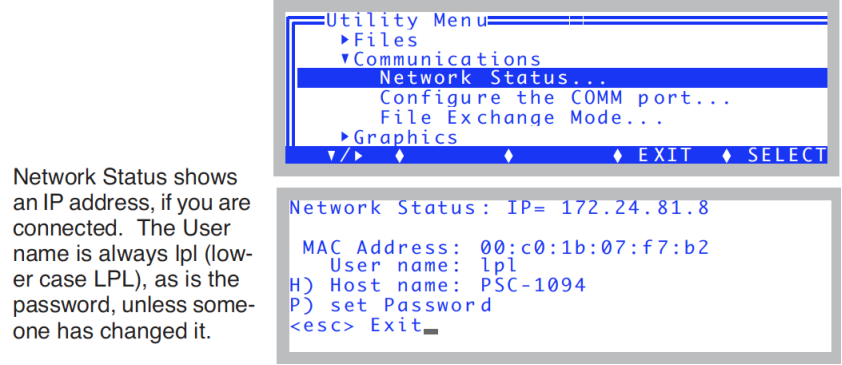This screenshot has height=365, width=842.
Task: Click the SELECT softkey label
Action: coord(787,155)
